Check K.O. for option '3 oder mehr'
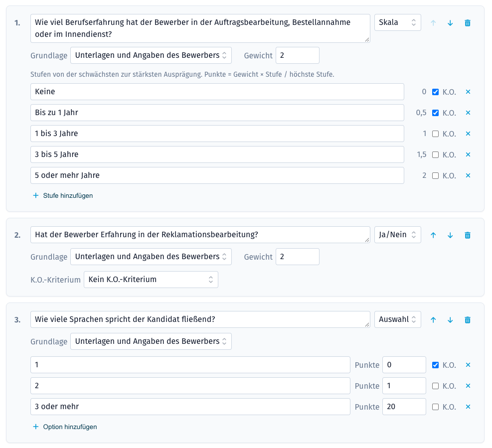The height and width of the screenshot is (448, 492). [x=435, y=407]
